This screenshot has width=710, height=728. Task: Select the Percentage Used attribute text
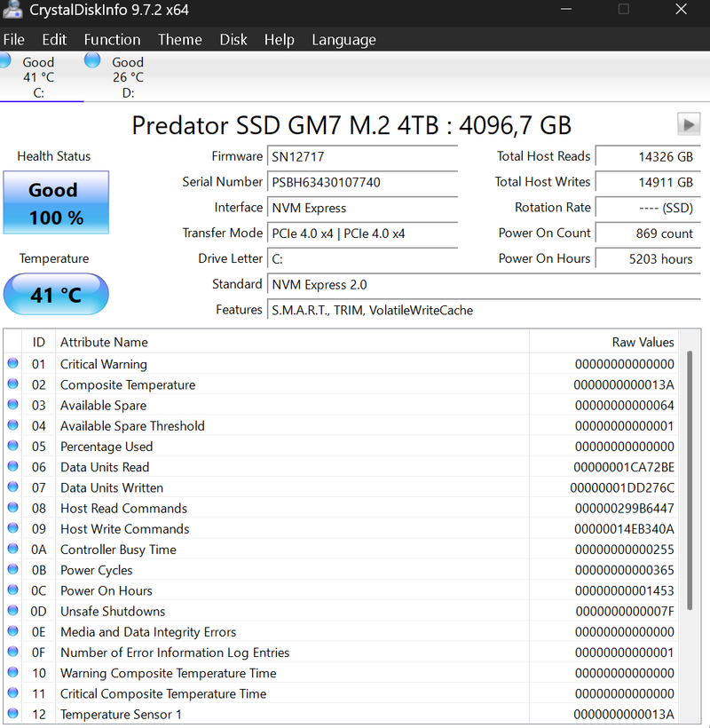106,447
